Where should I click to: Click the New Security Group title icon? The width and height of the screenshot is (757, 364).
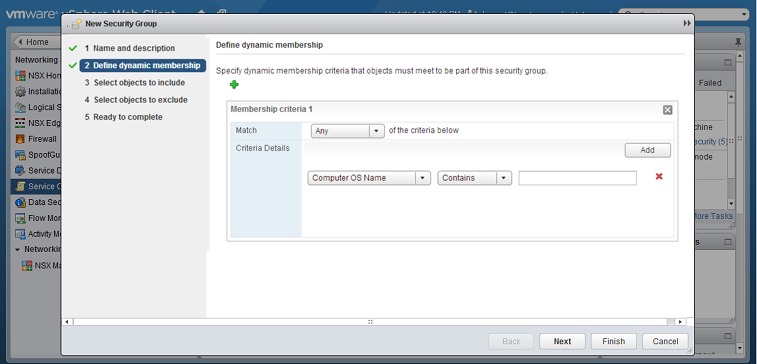tap(76, 24)
